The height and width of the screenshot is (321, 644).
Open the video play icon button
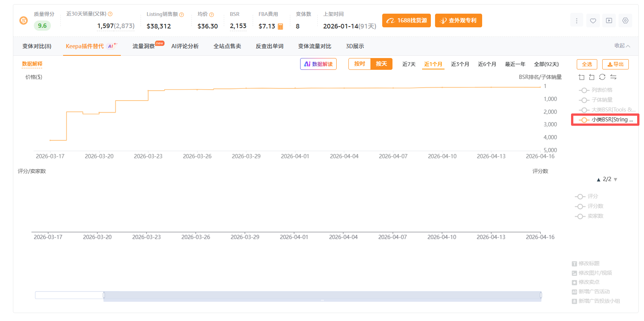[609, 21]
